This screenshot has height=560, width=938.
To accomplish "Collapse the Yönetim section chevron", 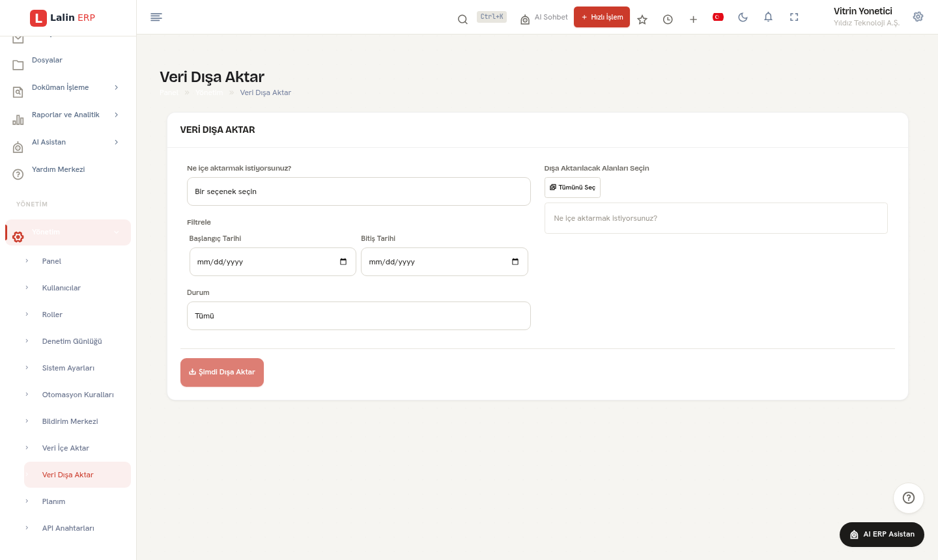I will 117,232.
